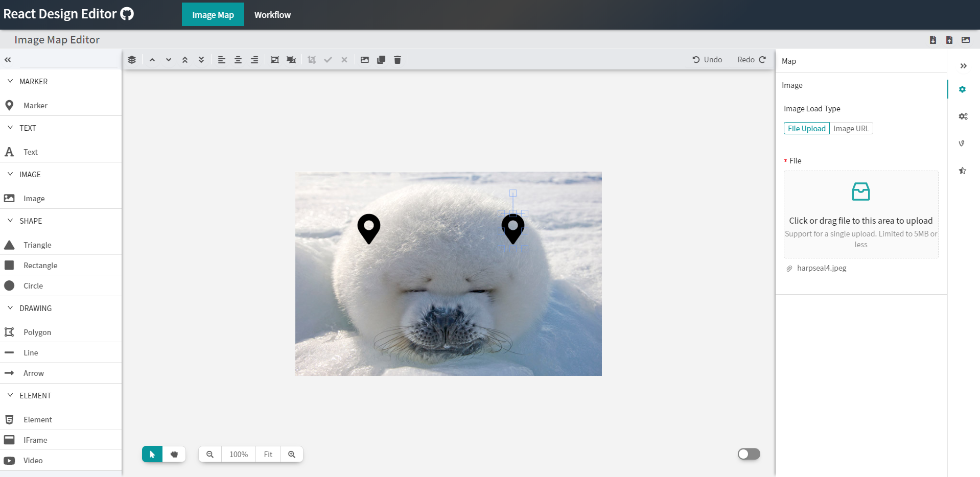Click the file upload drop area
This screenshot has width=980, height=477.
point(860,214)
